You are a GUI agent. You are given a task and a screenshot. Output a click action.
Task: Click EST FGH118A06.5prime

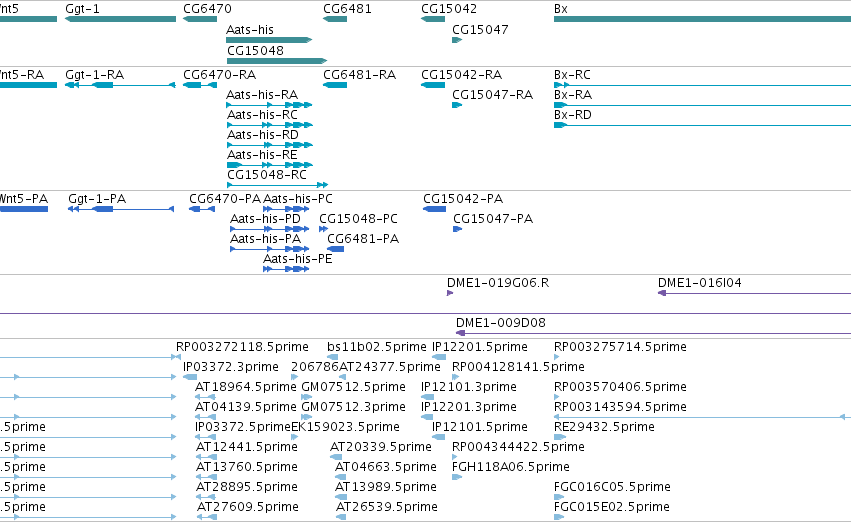(511, 467)
